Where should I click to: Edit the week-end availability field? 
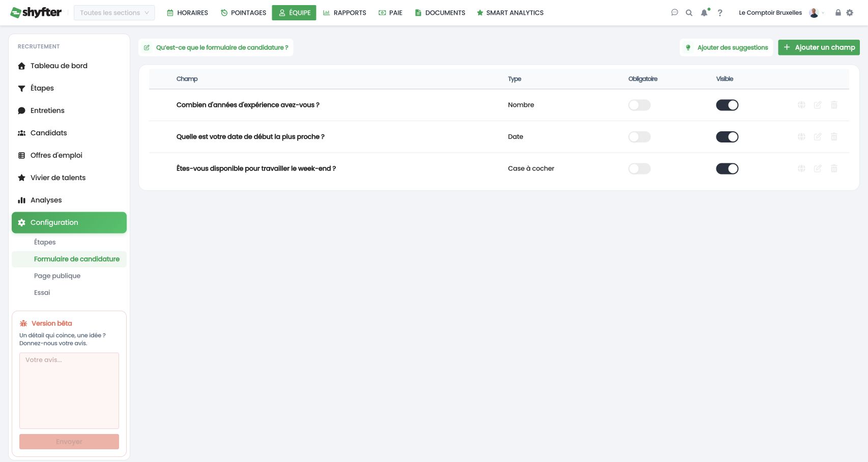(818, 168)
